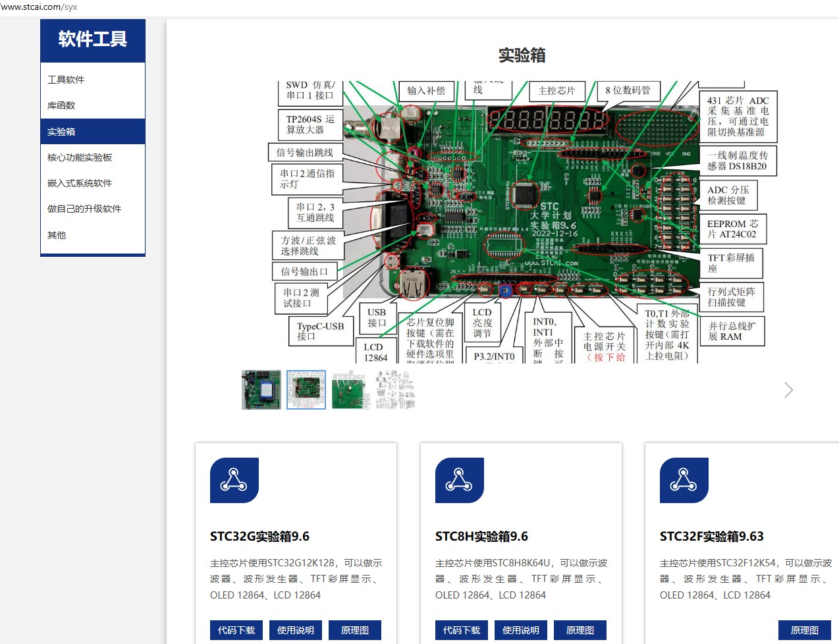The width and height of the screenshot is (839, 644).
Task: Open 其他 in the sidebar
Action: click(93, 235)
